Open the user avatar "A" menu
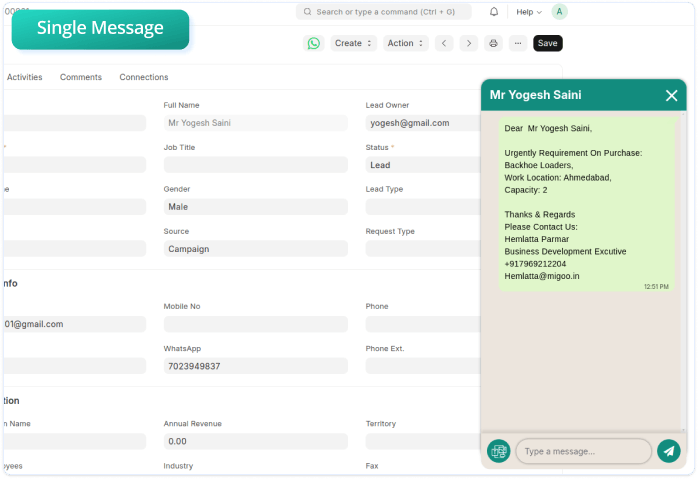This screenshot has width=698, height=479. tap(559, 12)
